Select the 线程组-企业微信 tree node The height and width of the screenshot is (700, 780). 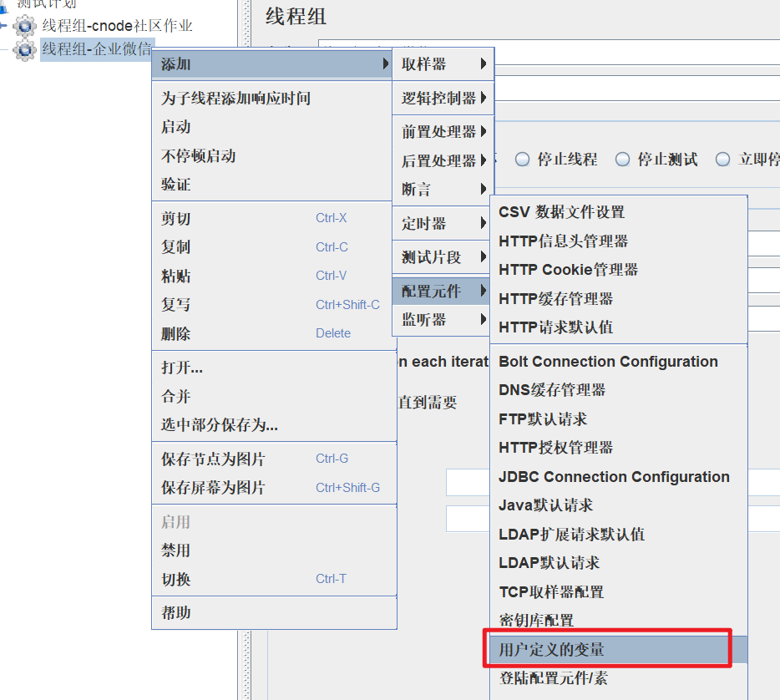point(97,49)
